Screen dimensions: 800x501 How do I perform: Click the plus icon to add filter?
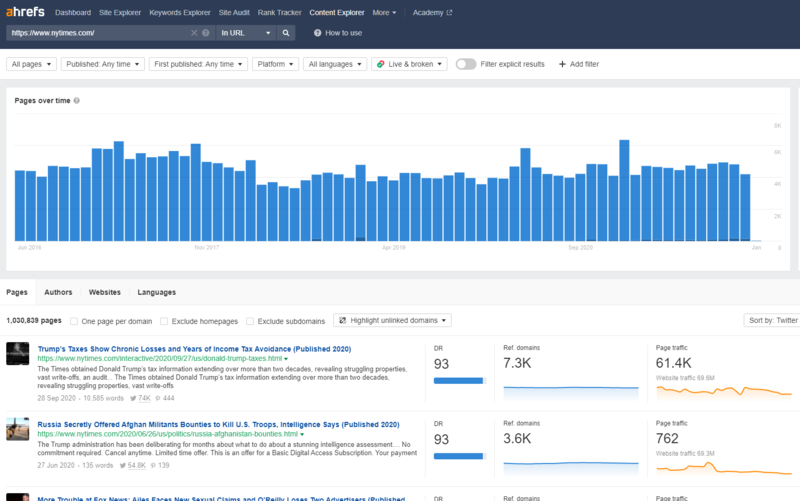[562, 64]
